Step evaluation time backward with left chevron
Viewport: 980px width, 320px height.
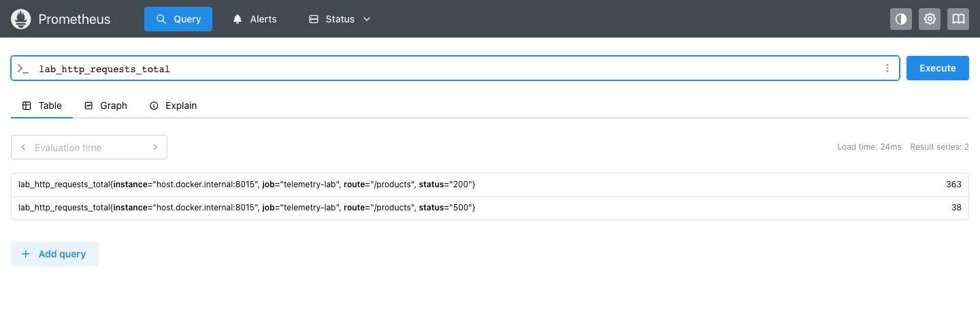[x=24, y=147]
